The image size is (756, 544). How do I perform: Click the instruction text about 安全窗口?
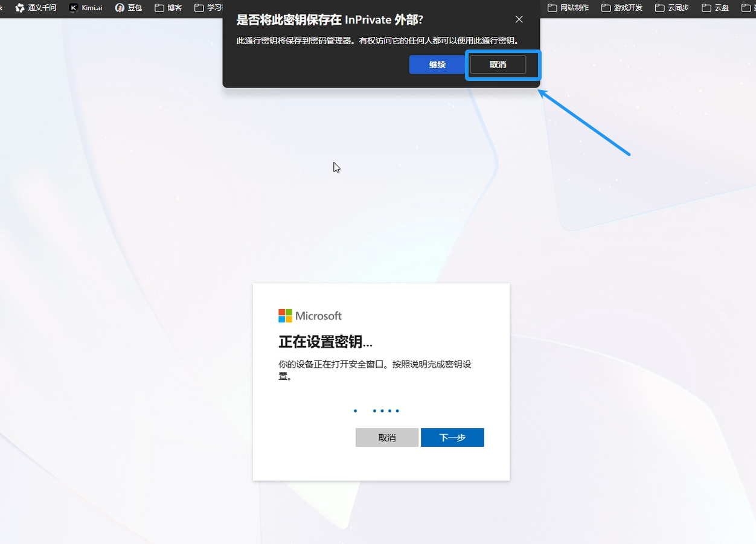(x=374, y=370)
